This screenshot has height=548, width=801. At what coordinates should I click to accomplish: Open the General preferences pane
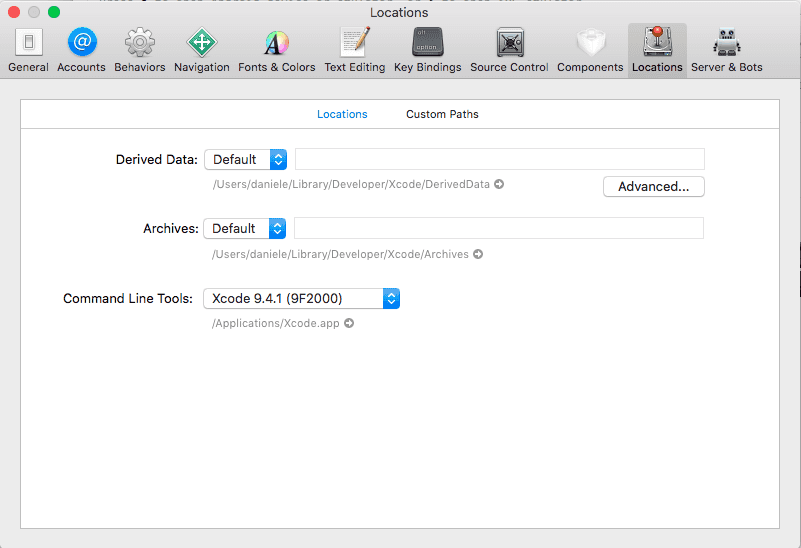pos(28,50)
